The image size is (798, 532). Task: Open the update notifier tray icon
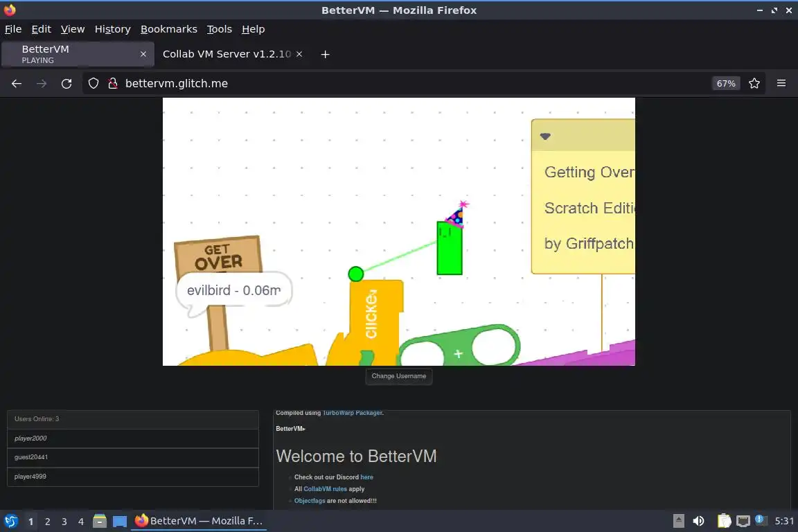pyautogui.click(x=761, y=520)
